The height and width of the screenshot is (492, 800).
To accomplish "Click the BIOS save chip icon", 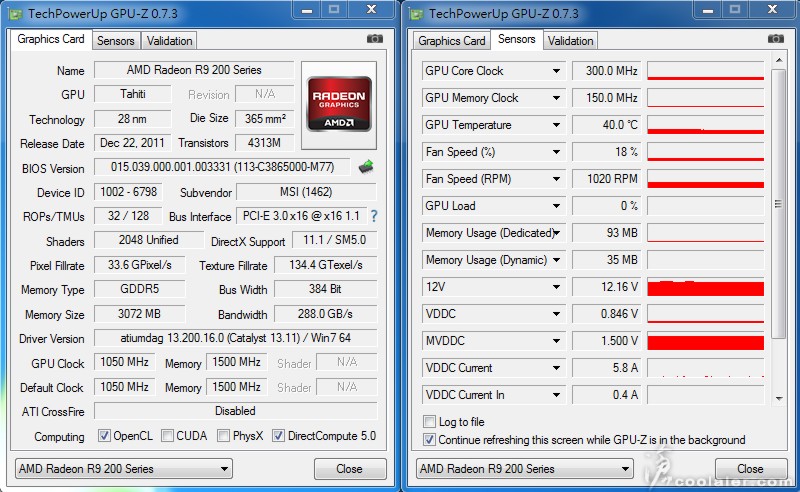I will pos(366,167).
